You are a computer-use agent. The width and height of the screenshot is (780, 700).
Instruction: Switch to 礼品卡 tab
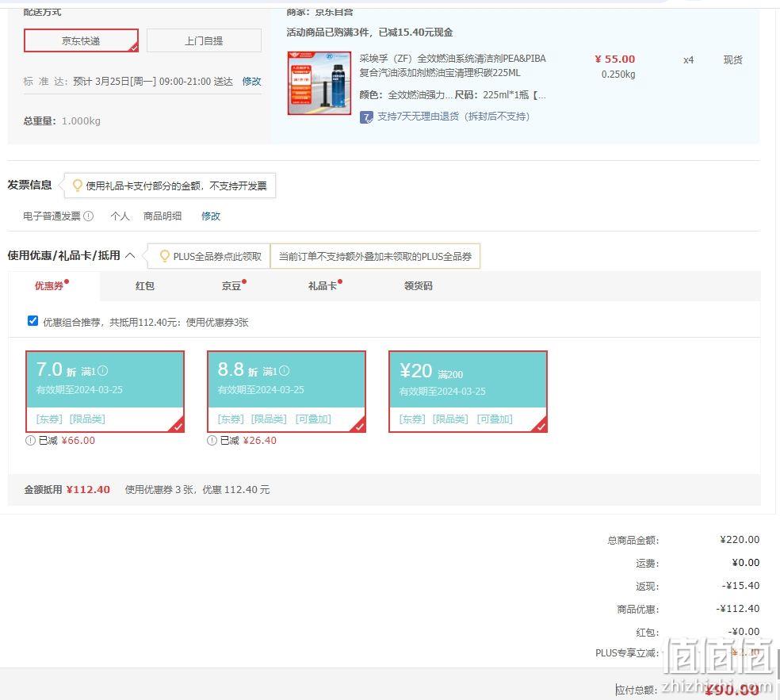coord(323,285)
